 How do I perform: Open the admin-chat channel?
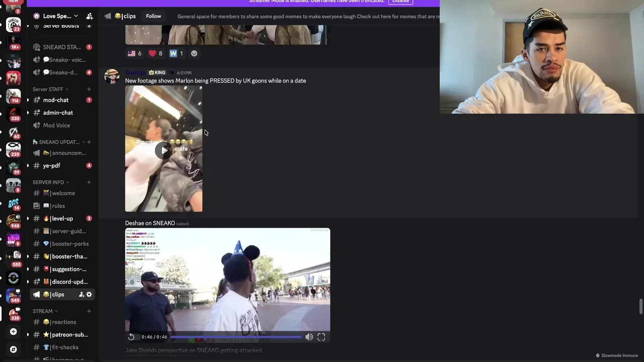click(x=62, y=113)
